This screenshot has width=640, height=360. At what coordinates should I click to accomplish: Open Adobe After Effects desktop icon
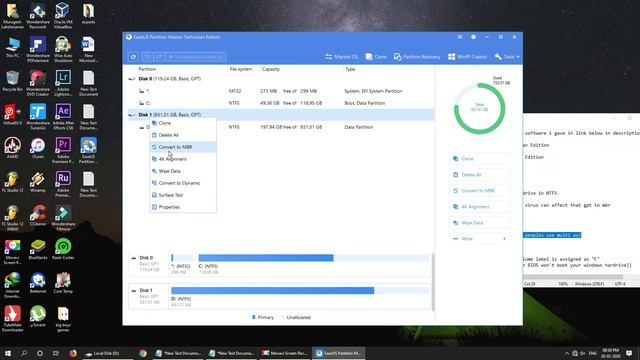tap(63, 117)
